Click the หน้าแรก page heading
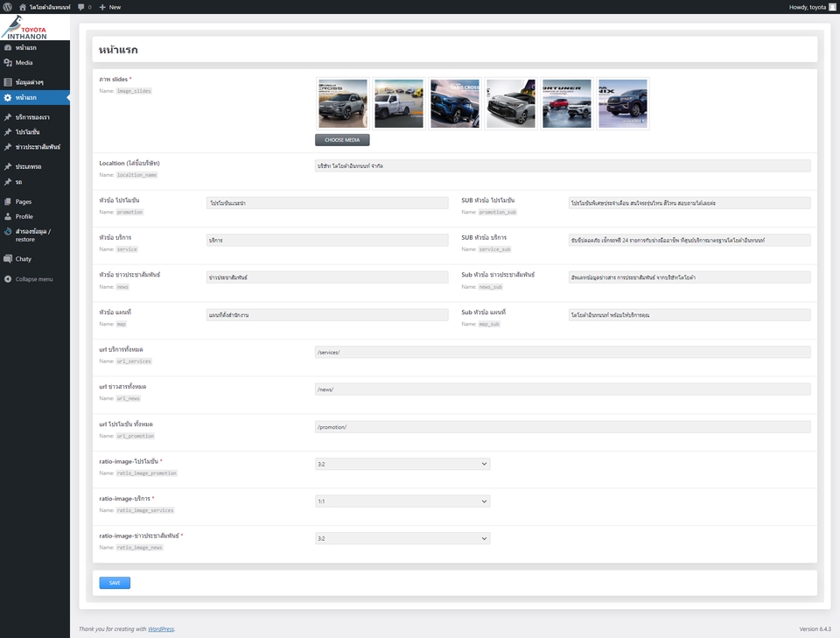The width and height of the screenshot is (840, 638). click(118, 50)
